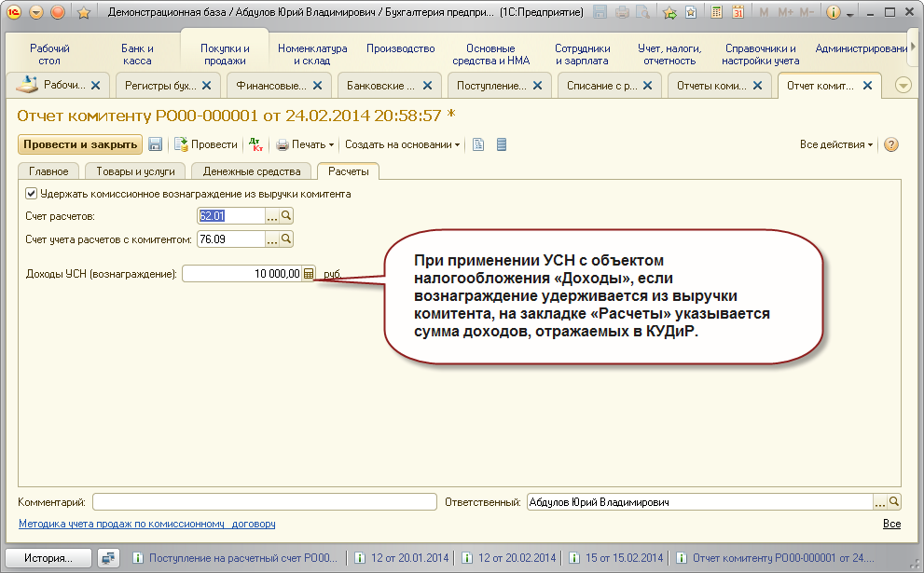Click the info icon in title bar
Screen dimensions: 924x573
pos(834,12)
